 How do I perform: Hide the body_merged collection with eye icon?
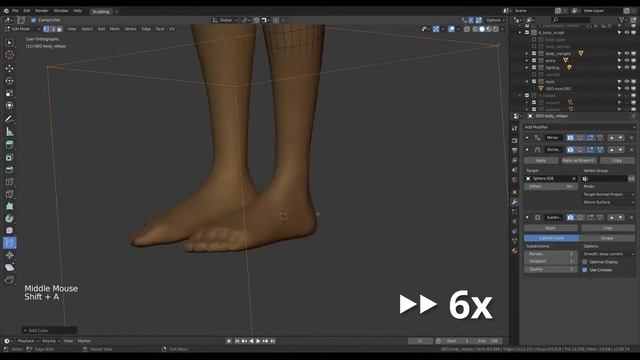coord(627,53)
